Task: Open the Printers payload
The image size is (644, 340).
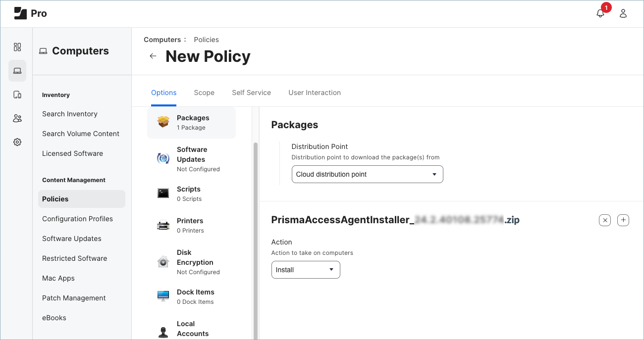Action: pyautogui.click(x=163, y=225)
